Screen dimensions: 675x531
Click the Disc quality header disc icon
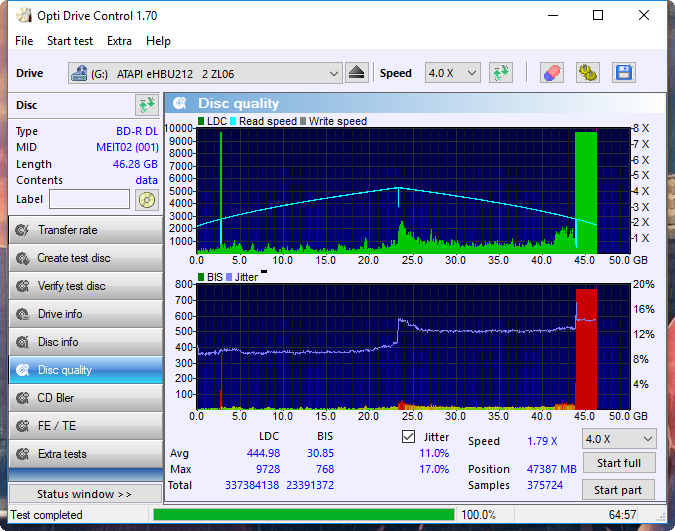[x=180, y=103]
